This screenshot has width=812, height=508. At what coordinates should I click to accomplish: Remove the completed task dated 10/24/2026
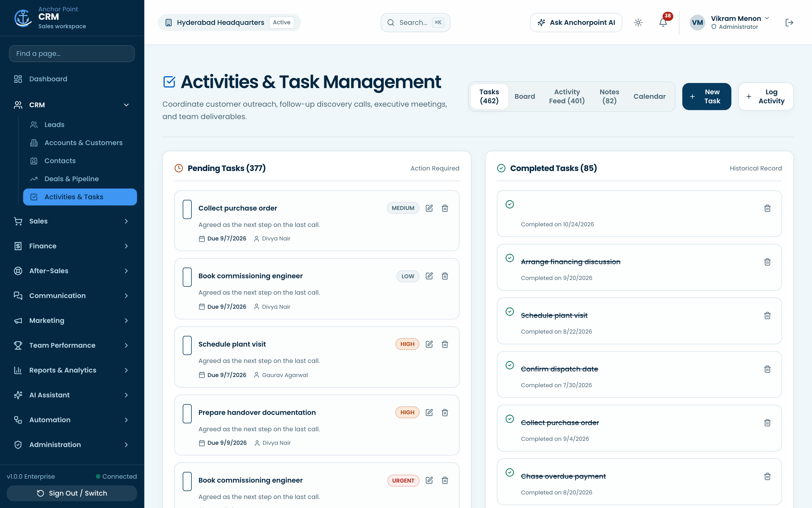pyautogui.click(x=767, y=208)
